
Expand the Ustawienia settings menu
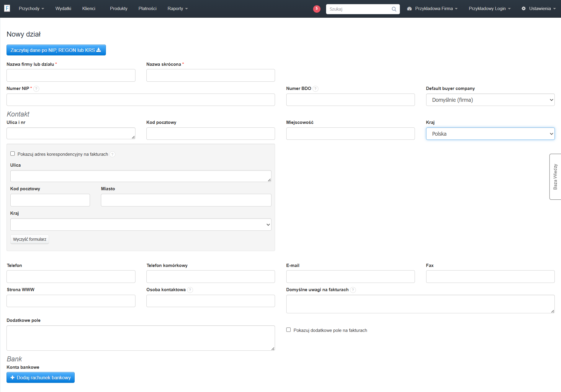coord(539,9)
